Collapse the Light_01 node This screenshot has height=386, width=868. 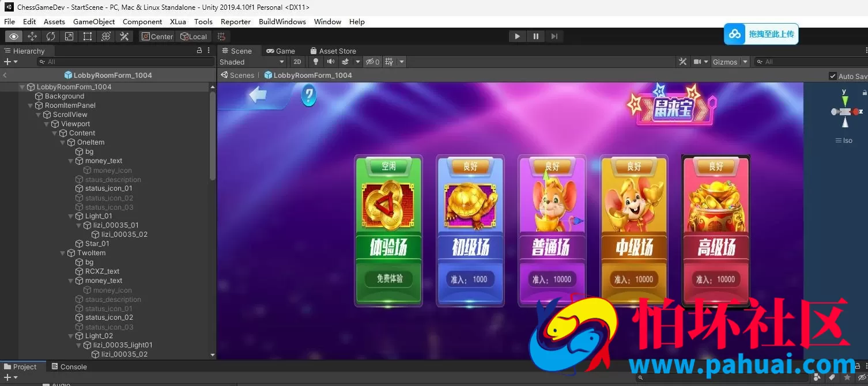(x=71, y=216)
